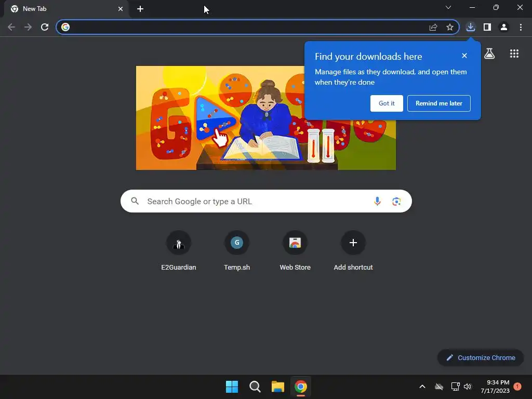This screenshot has width=532, height=399.
Task: Open the Google apps grid
Action: pyautogui.click(x=514, y=54)
